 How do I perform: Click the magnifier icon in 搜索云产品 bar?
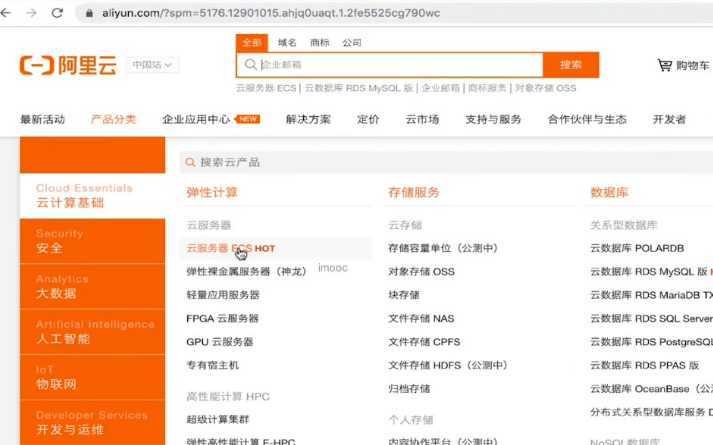(x=190, y=162)
